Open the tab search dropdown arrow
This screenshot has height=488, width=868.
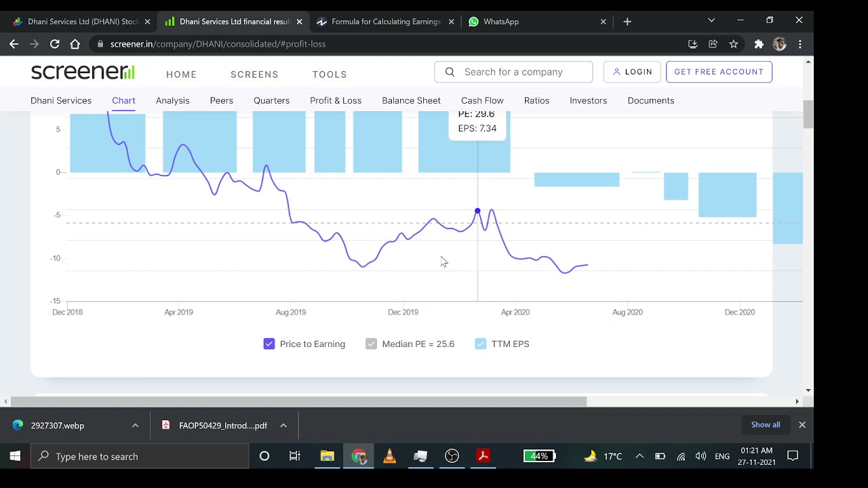pyautogui.click(x=711, y=20)
